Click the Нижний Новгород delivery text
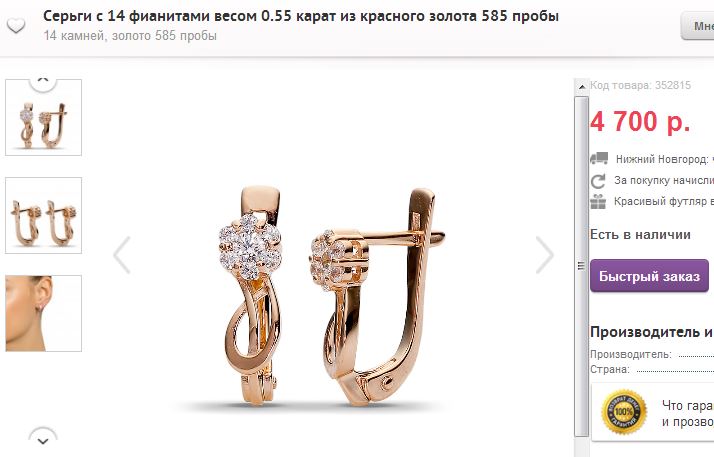The width and height of the screenshot is (714, 457). pyautogui.click(x=664, y=159)
